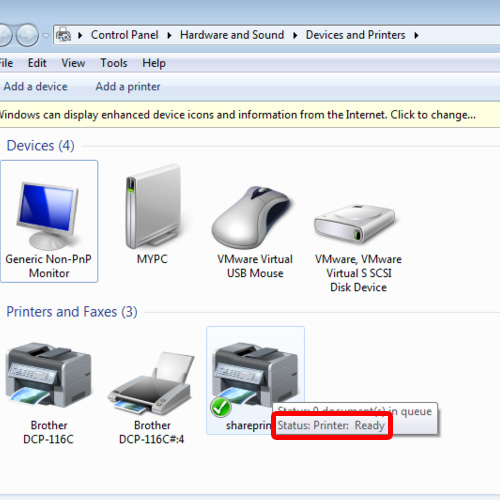The image size is (500, 500).
Task: Click the enhanced device icons information bar
Action: (x=250, y=115)
